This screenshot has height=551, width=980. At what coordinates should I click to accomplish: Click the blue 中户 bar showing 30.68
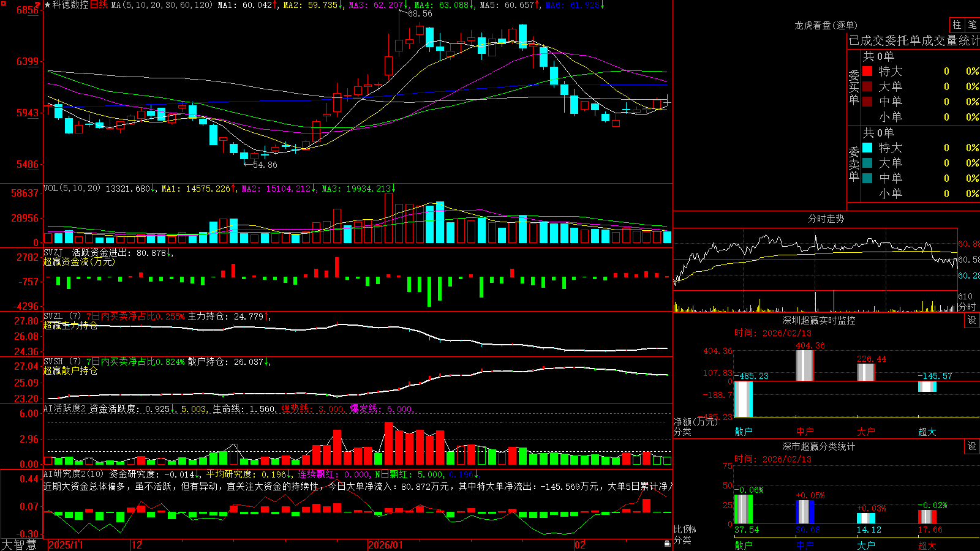point(805,512)
